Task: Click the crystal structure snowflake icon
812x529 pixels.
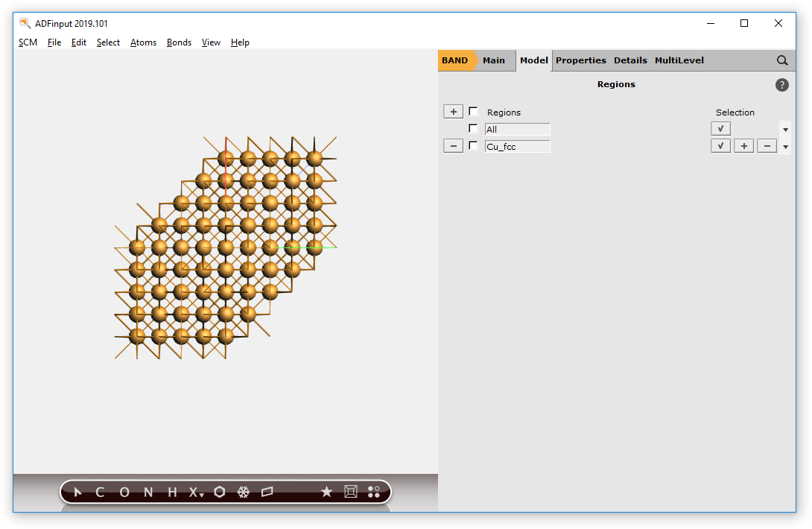Action: tap(244, 492)
